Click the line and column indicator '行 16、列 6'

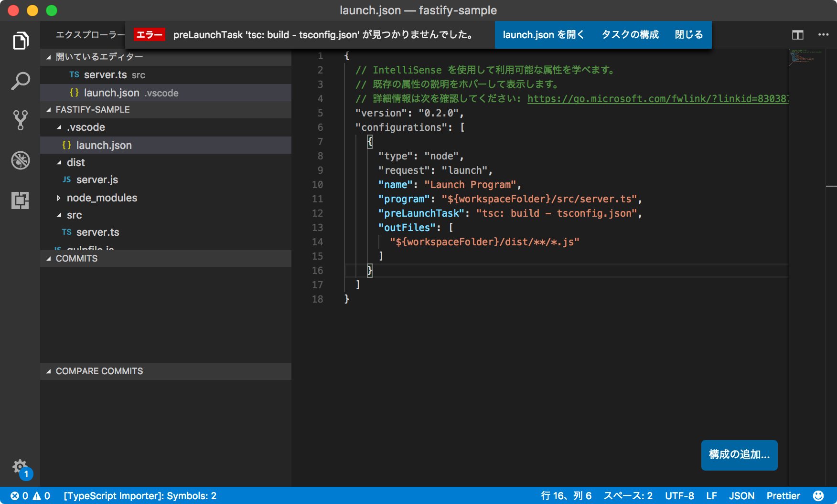point(566,496)
